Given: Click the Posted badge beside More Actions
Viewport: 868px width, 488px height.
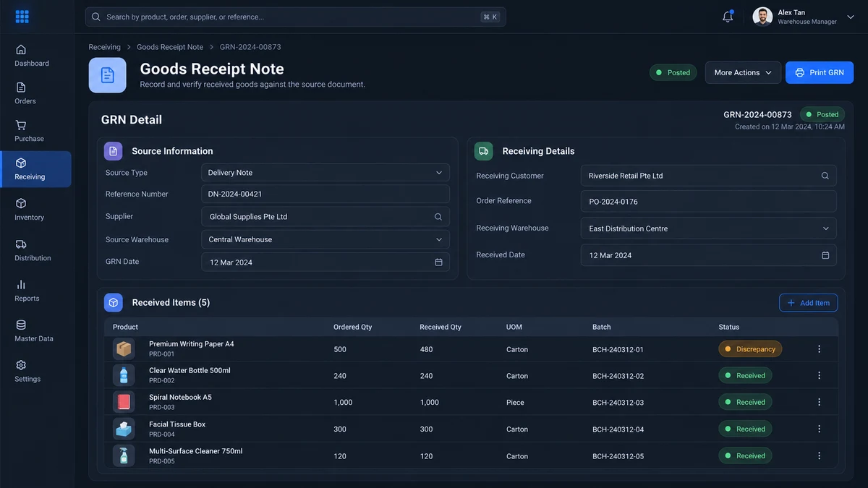Looking at the screenshot, I should (673, 72).
